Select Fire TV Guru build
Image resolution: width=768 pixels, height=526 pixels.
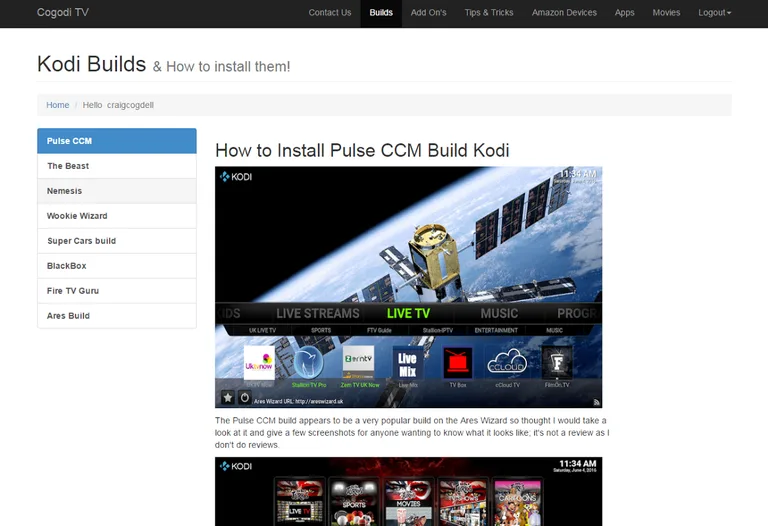[x=117, y=291]
